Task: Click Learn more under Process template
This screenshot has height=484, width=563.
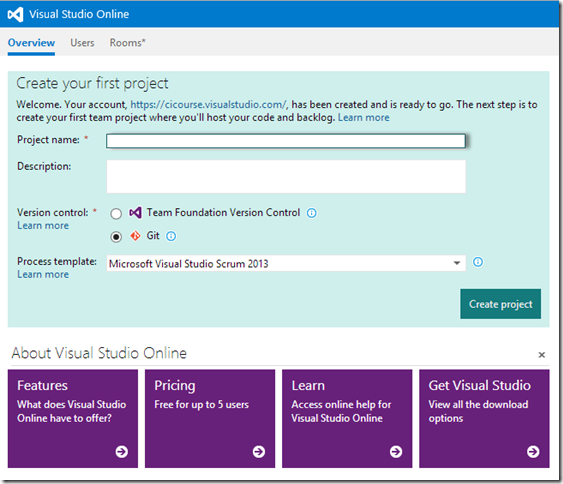Action: click(43, 274)
